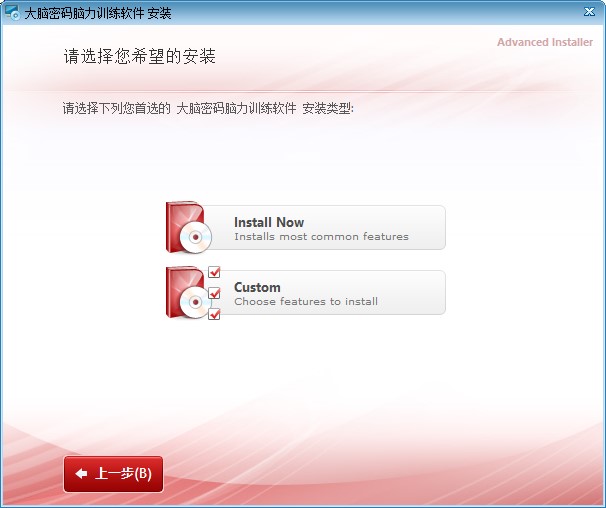Click the red box icon beside Install Now
Screen dimensions: 606x508
tap(189, 227)
